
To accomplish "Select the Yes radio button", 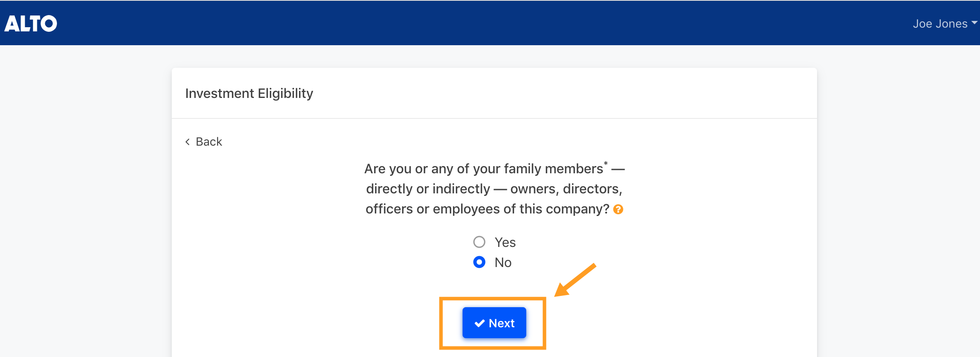I will coord(479,242).
